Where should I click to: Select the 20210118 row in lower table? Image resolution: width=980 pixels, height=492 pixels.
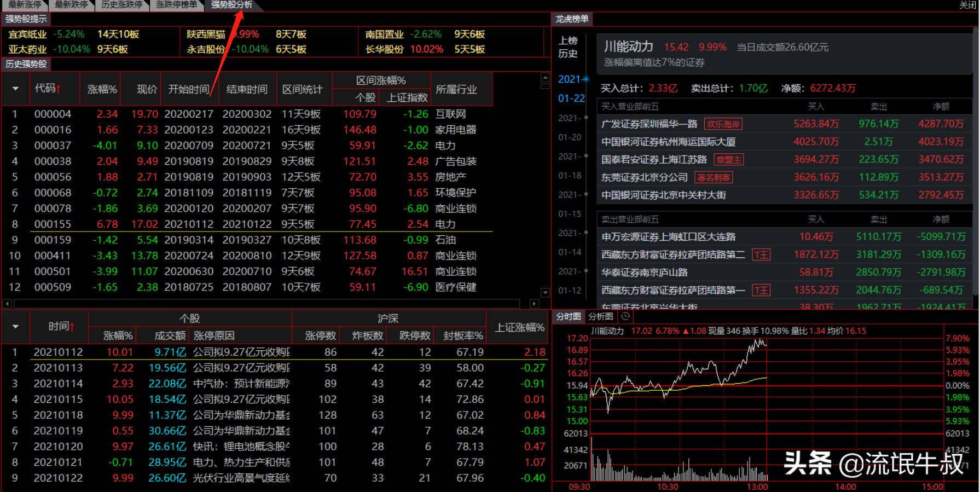click(x=275, y=415)
